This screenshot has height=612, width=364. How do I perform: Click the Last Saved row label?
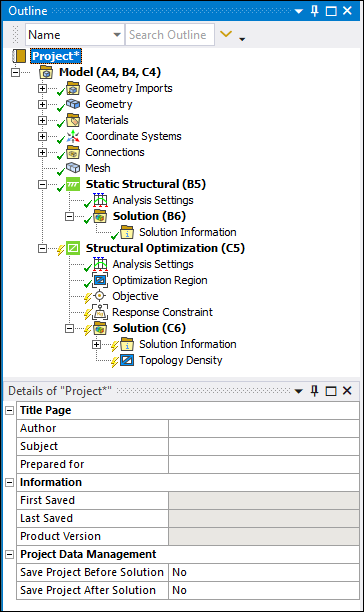[46, 518]
